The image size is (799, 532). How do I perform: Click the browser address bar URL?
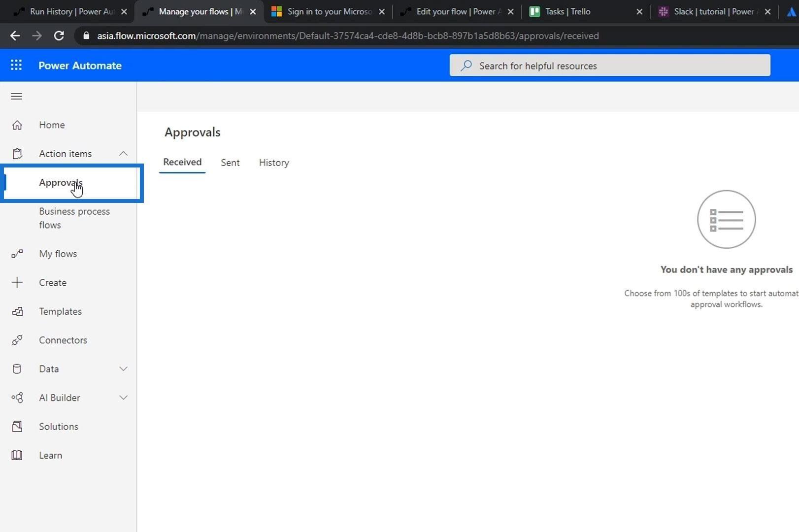pos(348,35)
